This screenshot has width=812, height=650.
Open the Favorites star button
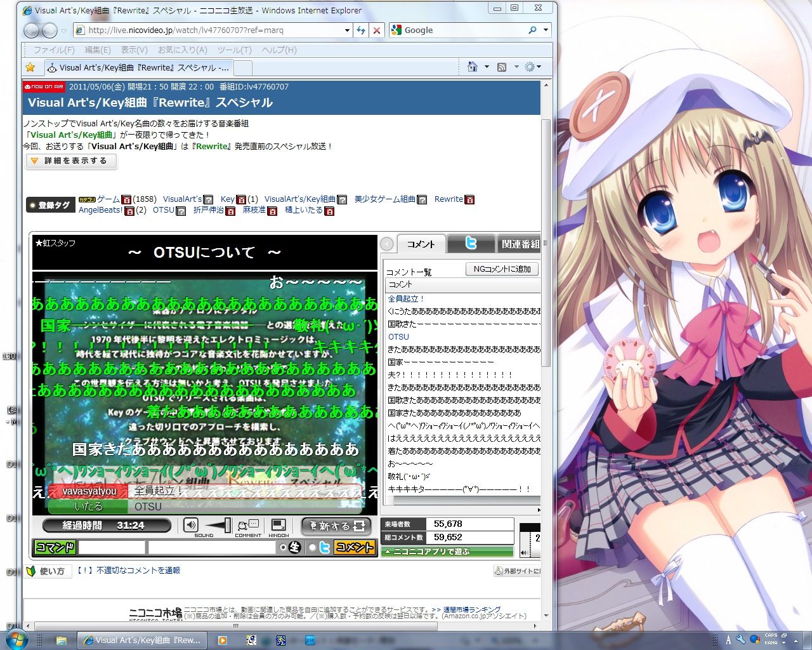(x=30, y=67)
